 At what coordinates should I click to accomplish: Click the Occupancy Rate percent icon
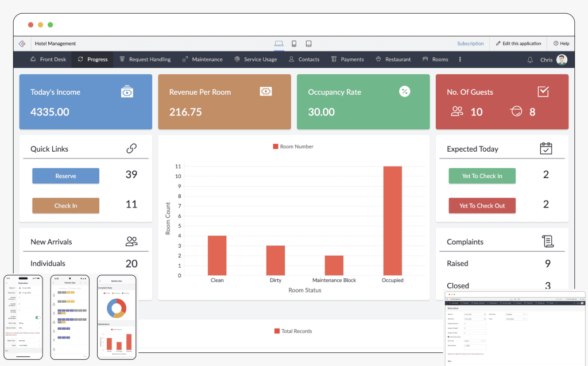point(404,91)
